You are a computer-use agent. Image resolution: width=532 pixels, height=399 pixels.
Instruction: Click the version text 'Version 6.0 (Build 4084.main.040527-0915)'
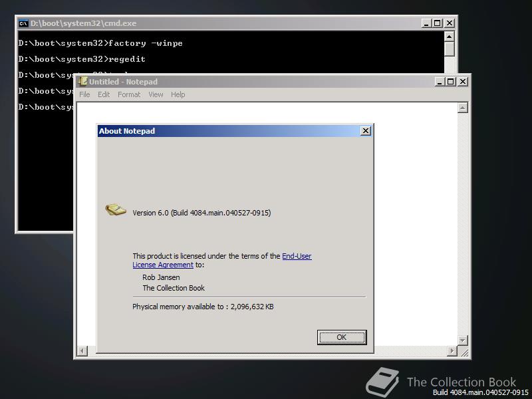pos(201,213)
